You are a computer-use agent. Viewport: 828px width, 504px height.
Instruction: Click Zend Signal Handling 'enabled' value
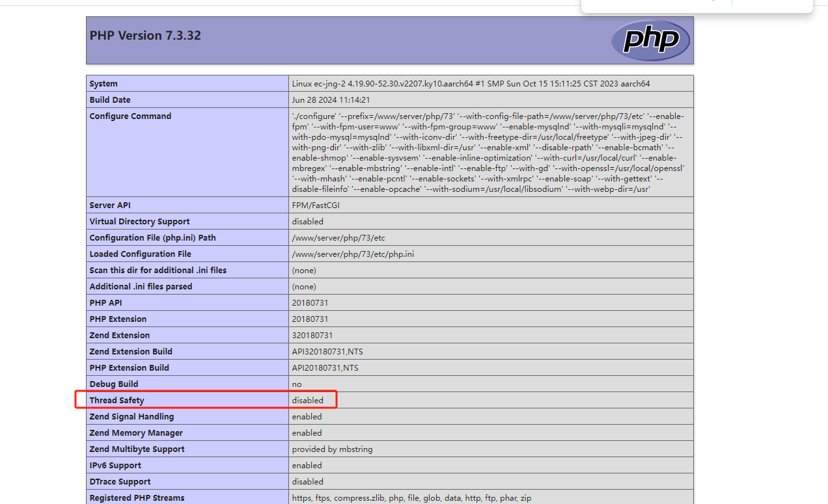(x=307, y=417)
